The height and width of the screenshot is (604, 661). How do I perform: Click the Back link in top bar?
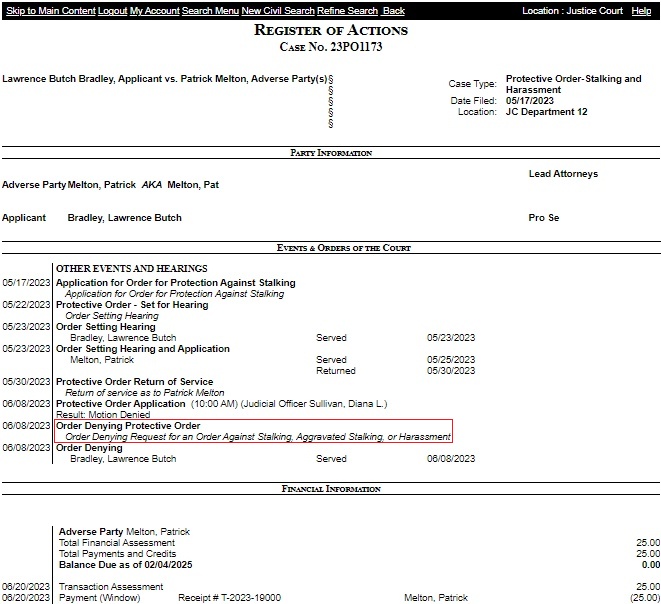[x=394, y=11]
